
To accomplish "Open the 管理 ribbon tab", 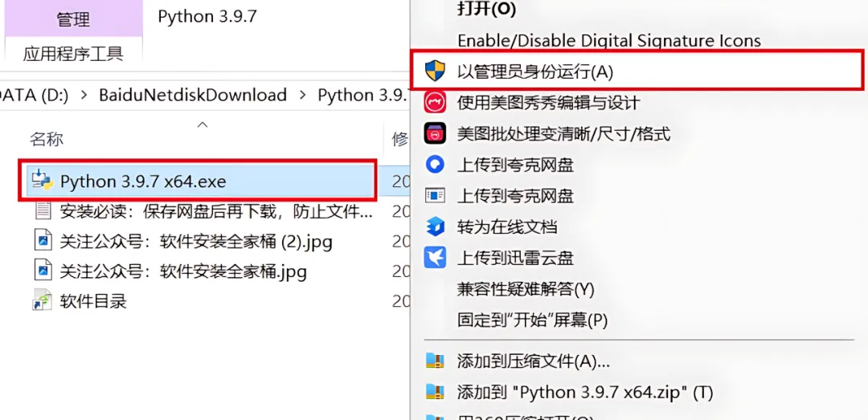I will pyautogui.click(x=73, y=19).
